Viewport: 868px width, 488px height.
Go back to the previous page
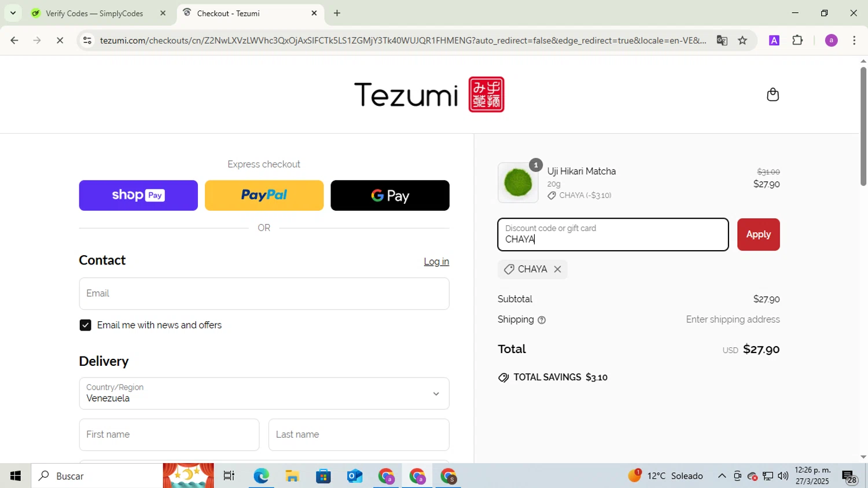14,41
